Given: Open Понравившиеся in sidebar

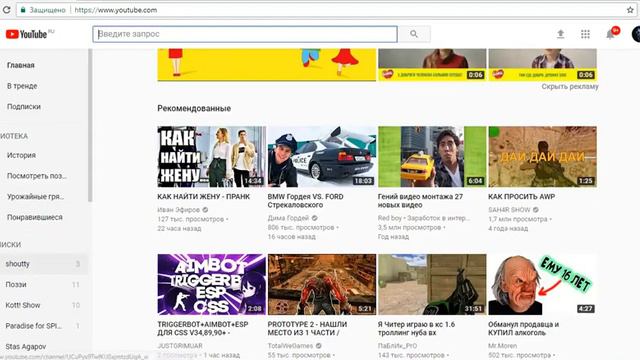Looking at the screenshot, I should [x=35, y=217].
